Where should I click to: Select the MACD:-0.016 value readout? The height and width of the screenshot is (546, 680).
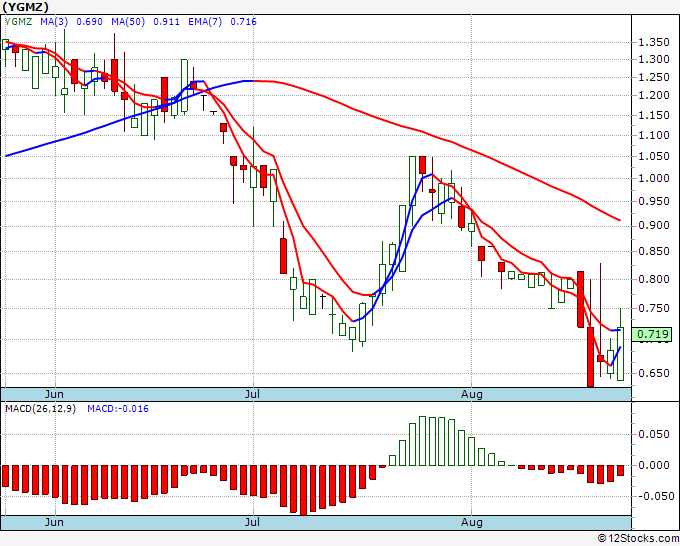(118, 409)
